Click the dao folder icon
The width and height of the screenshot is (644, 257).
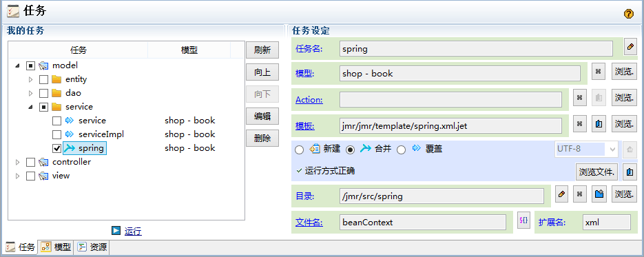[56, 93]
